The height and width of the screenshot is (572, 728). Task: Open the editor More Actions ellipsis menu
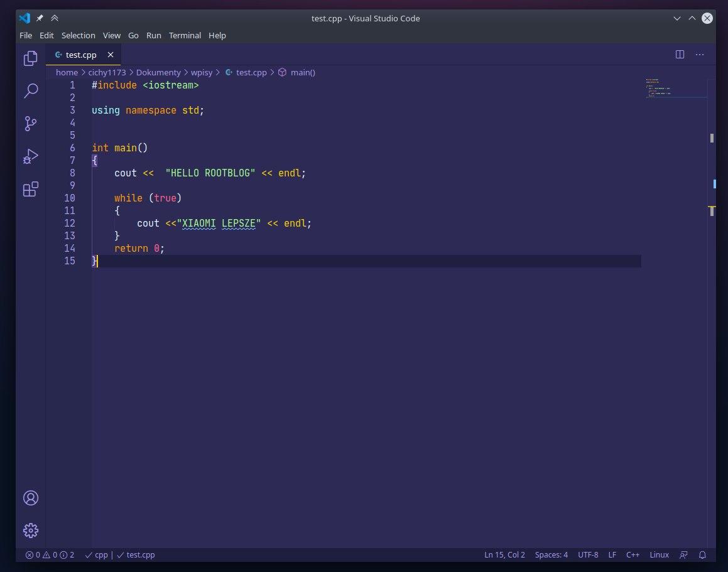click(x=700, y=55)
